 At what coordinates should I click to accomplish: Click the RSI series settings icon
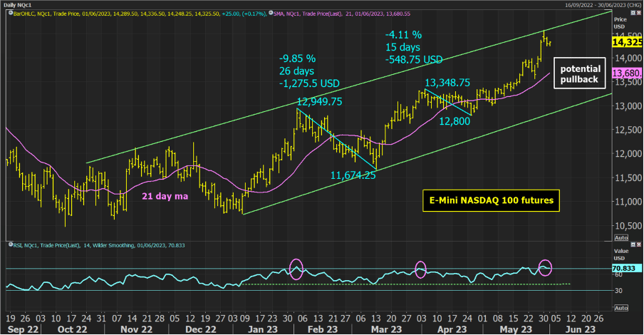[11, 245]
